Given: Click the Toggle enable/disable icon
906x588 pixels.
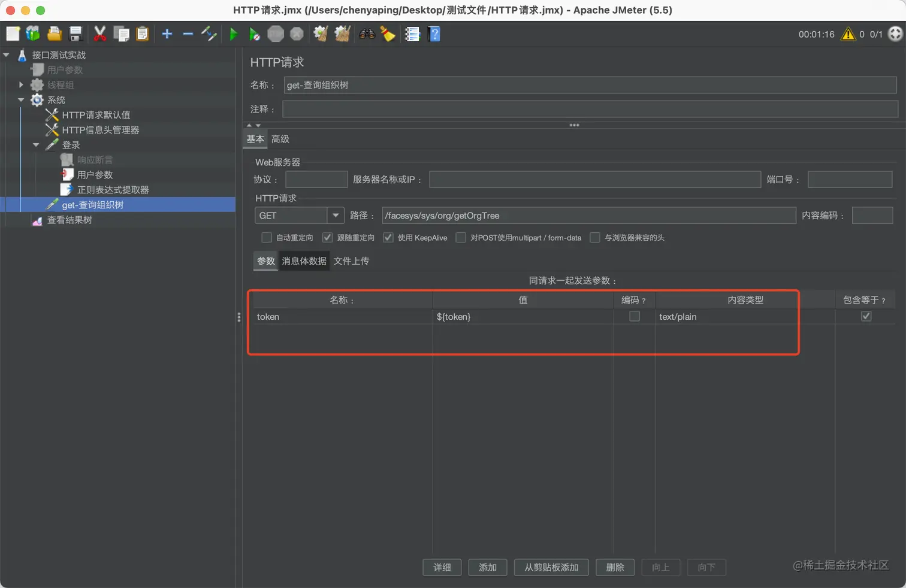Looking at the screenshot, I should tap(209, 34).
